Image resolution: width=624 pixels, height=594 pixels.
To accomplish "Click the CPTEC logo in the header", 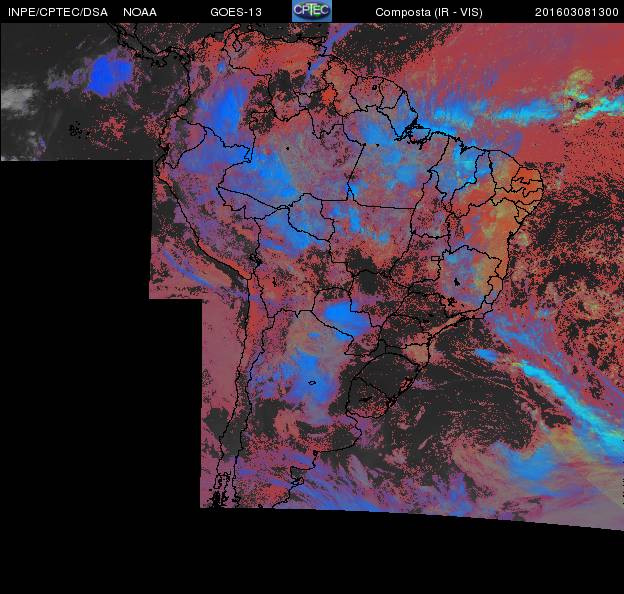I will [312, 11].
